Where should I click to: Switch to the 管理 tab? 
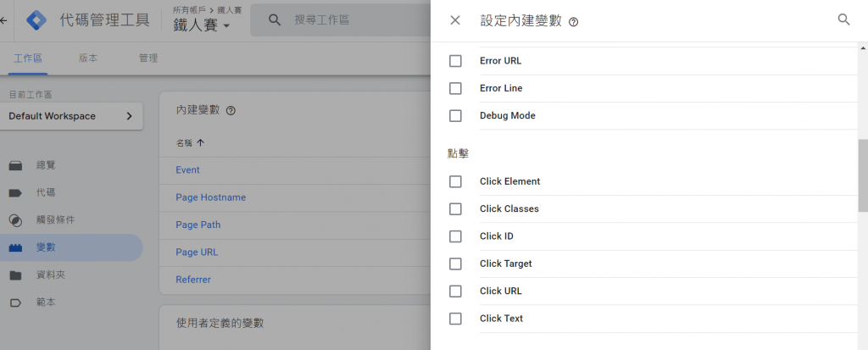148,58
